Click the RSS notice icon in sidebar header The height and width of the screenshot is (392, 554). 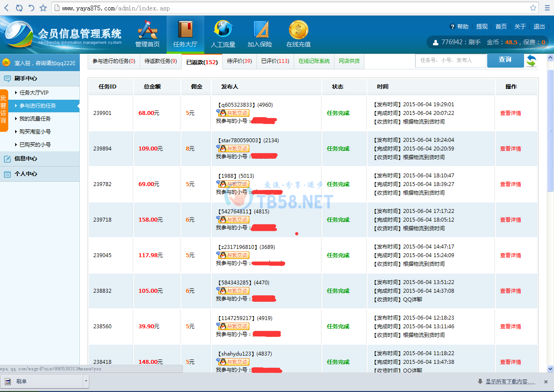(7, 63)
